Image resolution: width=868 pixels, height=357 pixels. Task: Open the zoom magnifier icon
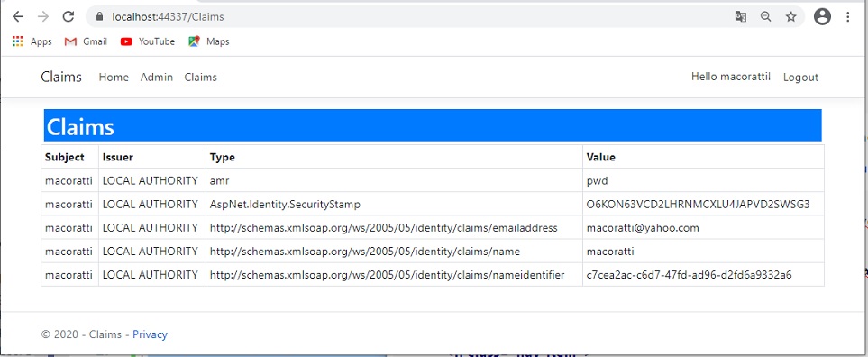pos(765,16)
